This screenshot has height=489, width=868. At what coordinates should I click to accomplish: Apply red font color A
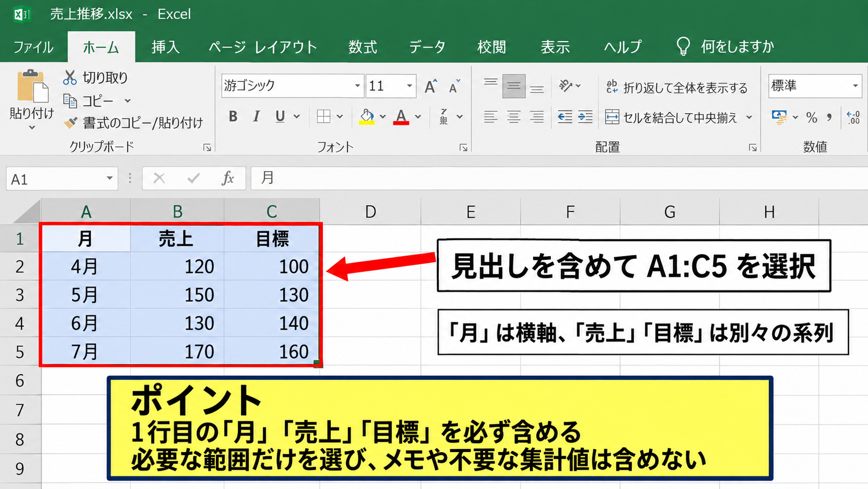(401, 117)
